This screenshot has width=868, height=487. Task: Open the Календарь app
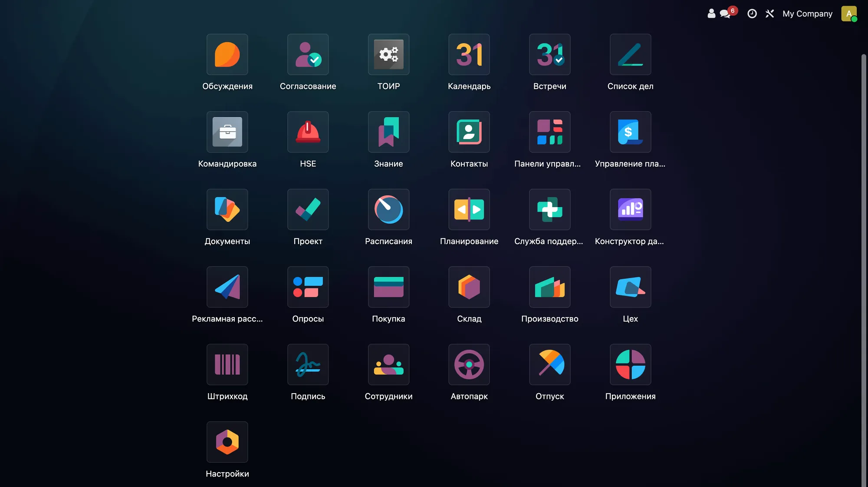(x=469, y=54)
